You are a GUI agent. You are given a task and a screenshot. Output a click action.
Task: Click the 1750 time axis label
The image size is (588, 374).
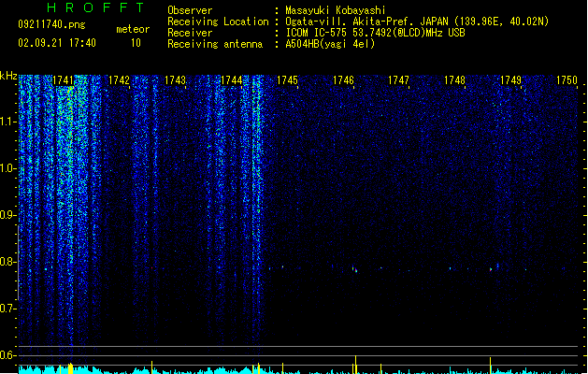566,80
